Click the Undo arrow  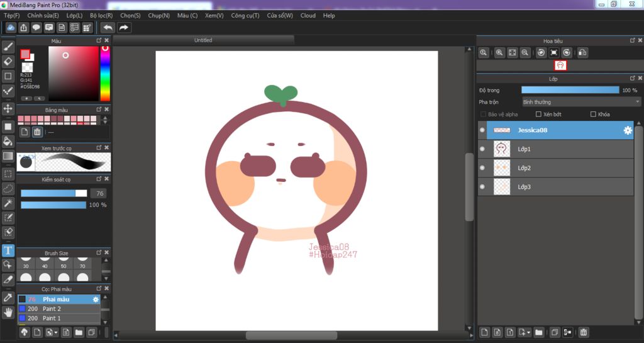pyautogui.click(x=108, y=28)
